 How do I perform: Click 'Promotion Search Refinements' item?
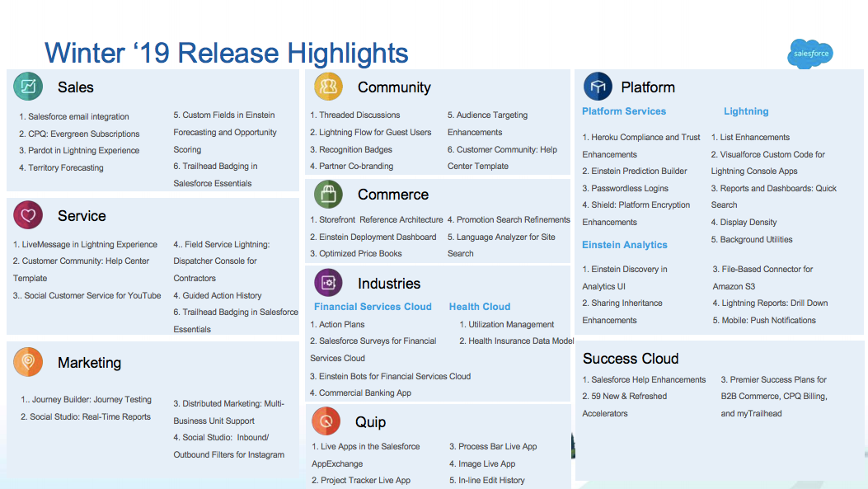tap(509, 220)
